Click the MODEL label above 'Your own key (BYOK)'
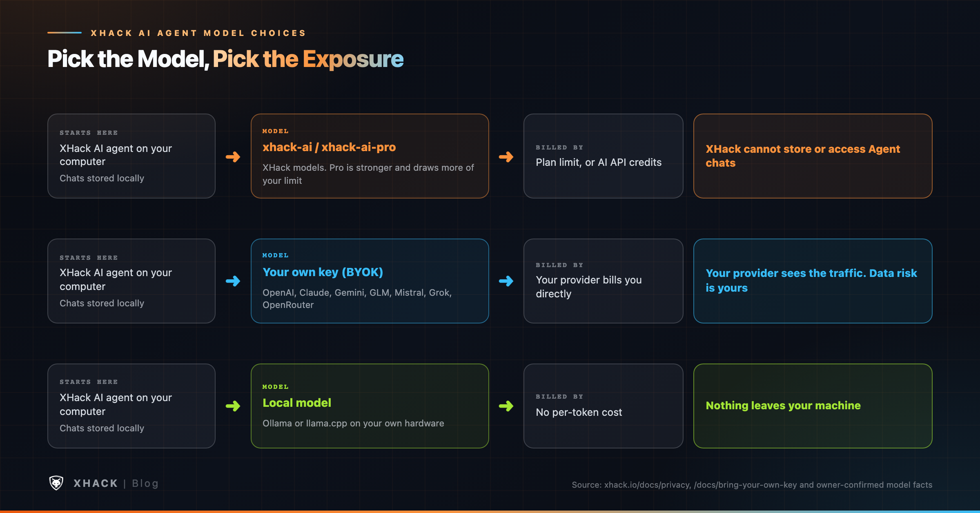The height and width of the screenshot is (513, 980). (x=275, y=255)
